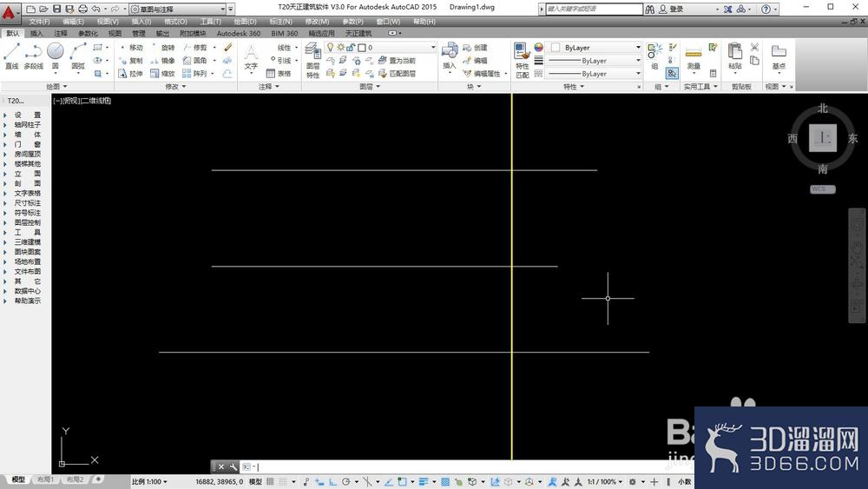This screenshot has height=489, width=868.
Task: Toggle layer freeze sun icon in layer dropdown
Action: click(340, 48)
